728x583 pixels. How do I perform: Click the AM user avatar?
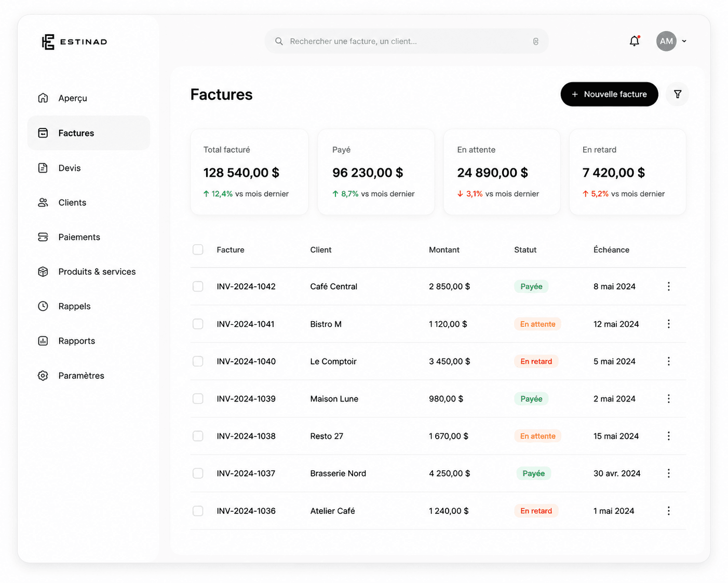click(666, 41)
